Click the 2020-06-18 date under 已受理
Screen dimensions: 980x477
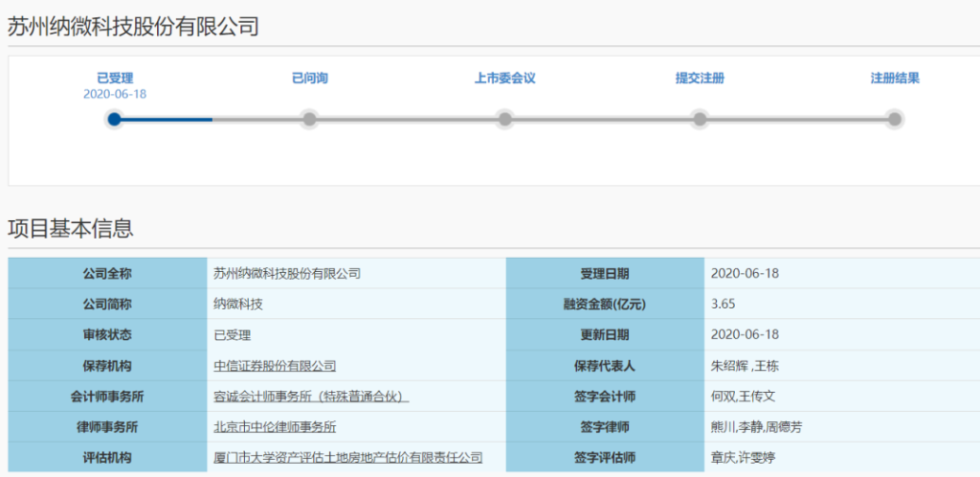[x=115, y=94]
